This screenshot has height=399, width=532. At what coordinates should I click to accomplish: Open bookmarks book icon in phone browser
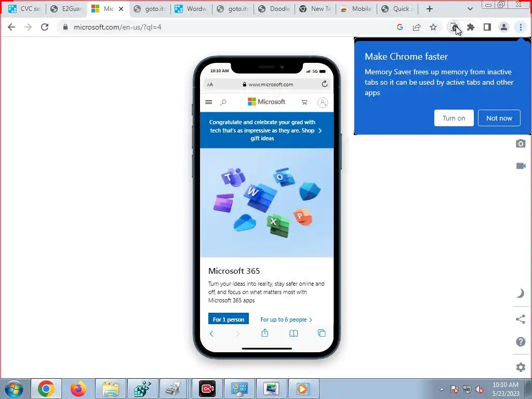coord(294,334)
